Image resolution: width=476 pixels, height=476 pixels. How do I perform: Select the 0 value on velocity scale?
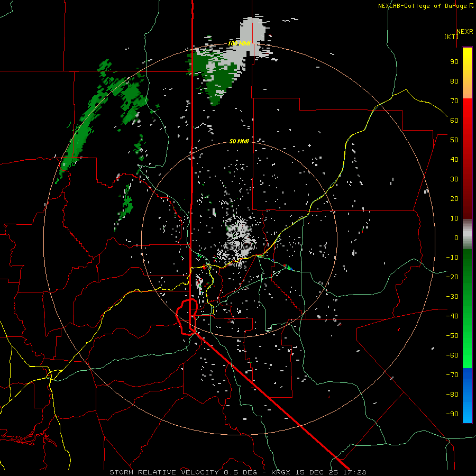coord(456,237)
